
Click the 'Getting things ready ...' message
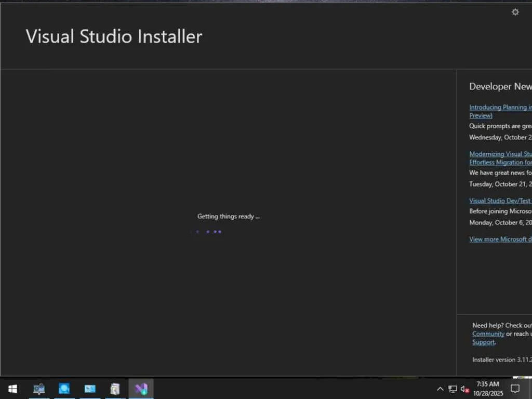229,217
